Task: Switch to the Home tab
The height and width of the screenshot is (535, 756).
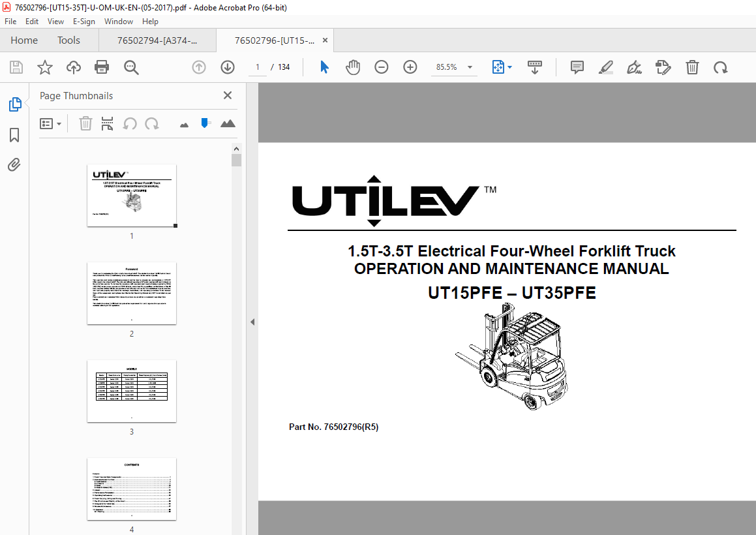Action: (x=24, y=40)
